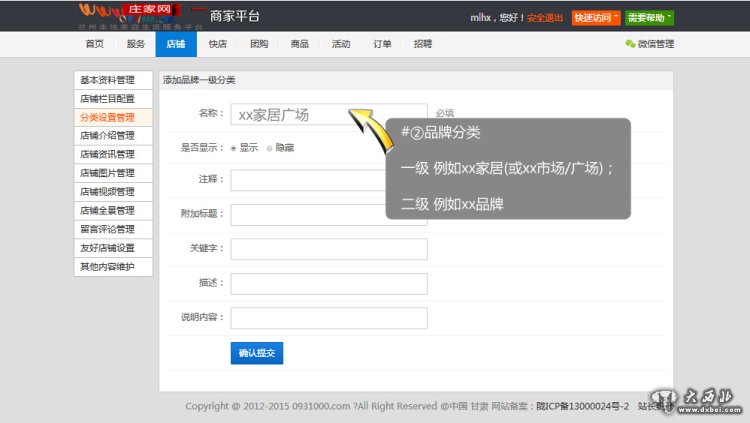750x423 pixels.
Task: Open the 首页 navigation tab
Action: [94, 44]
